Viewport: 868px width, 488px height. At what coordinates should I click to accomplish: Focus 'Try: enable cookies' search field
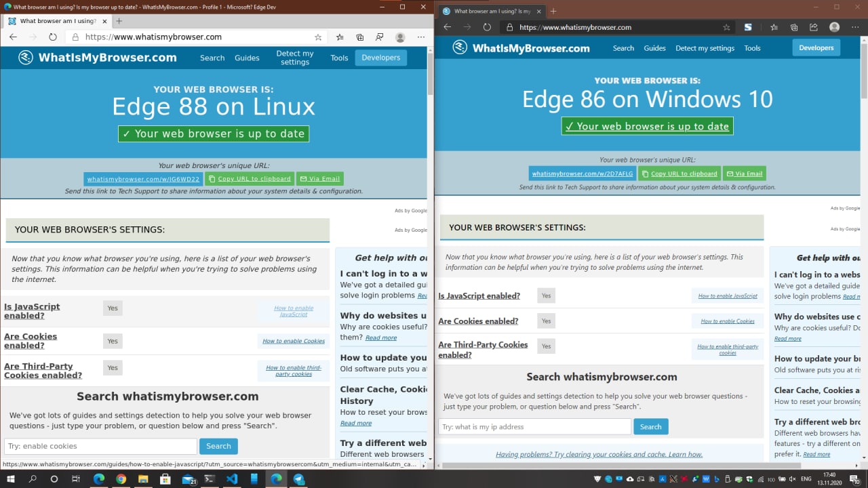coord(100,446)
